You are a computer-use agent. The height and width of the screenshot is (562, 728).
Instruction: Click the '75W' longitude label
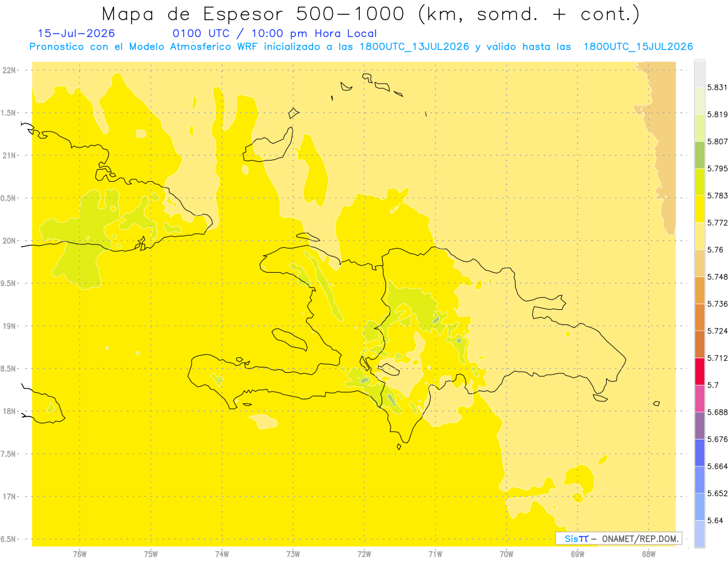[151, 554]
